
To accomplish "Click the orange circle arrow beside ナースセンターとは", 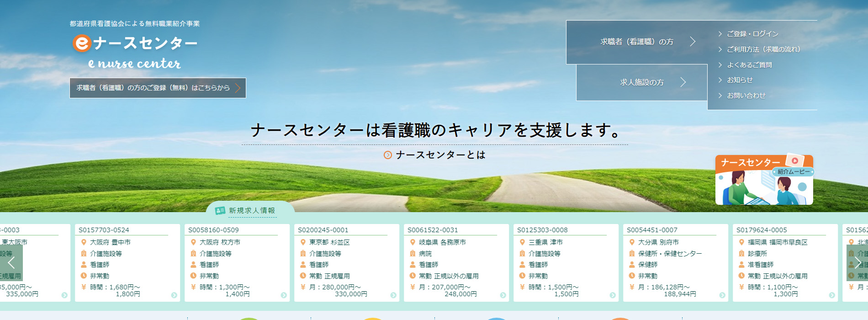I will [x=388, y=155].
